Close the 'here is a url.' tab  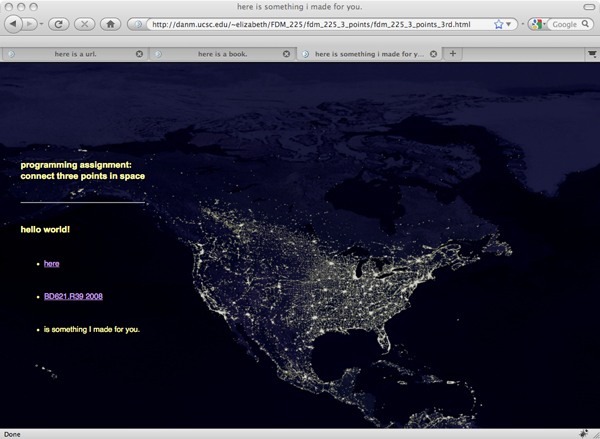[x=139, y=54]
